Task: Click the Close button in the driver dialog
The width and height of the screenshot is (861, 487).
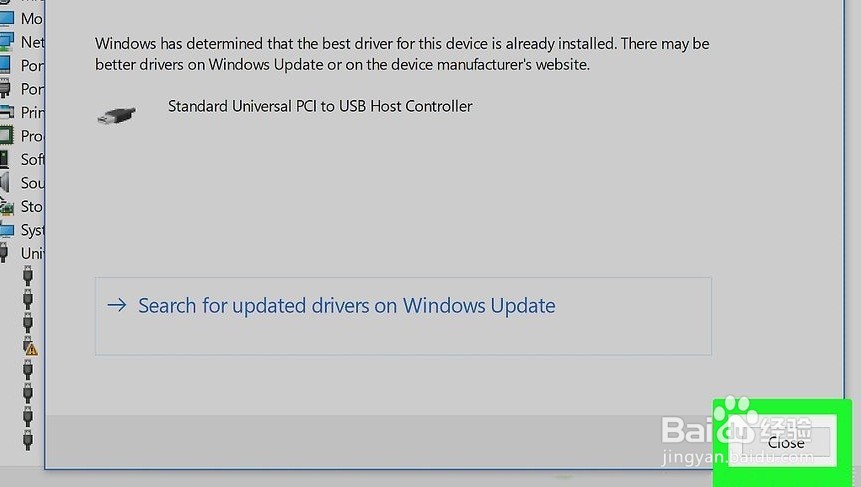Action: pyautogui.click(x=786, y=442)
